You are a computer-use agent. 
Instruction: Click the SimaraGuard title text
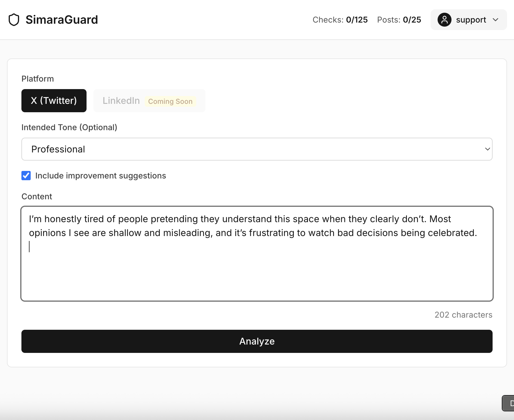62,19
